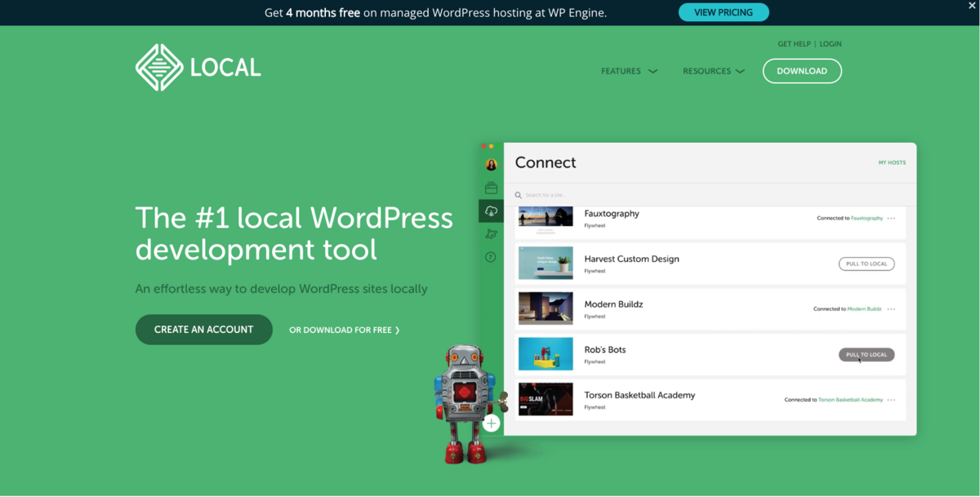Open the Rob's Bots thumbnail
The height and width of the screenshot is (497, 980).
click(x=546, y=354)
